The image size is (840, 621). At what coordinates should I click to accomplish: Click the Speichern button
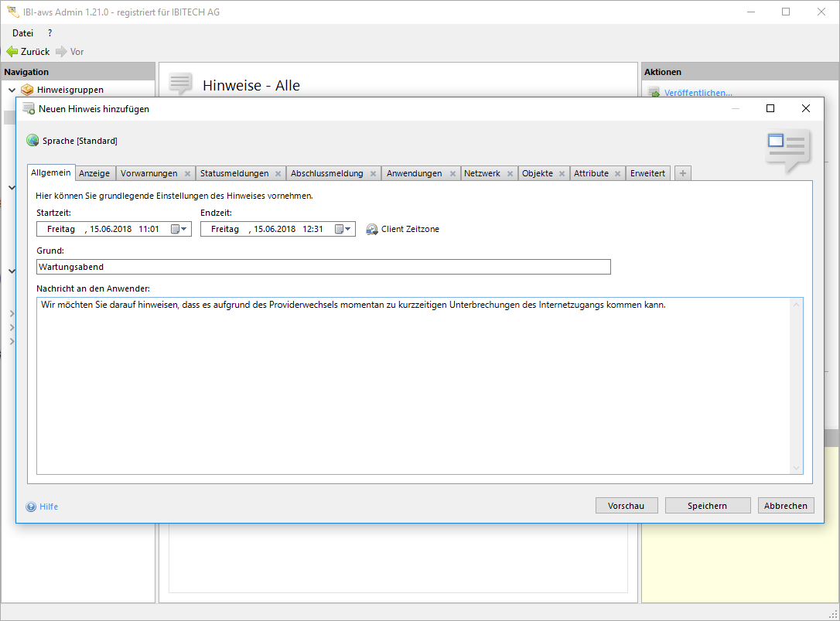tap(707, 506)
